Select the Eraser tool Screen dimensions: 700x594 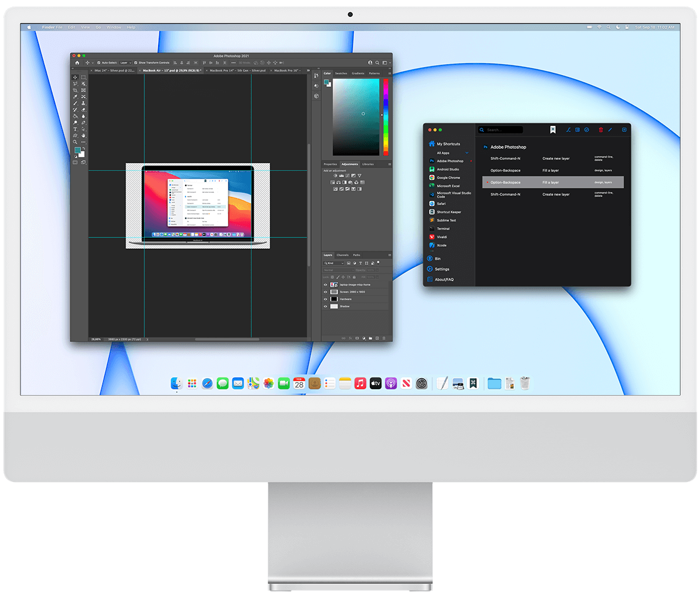pos(83,110)
